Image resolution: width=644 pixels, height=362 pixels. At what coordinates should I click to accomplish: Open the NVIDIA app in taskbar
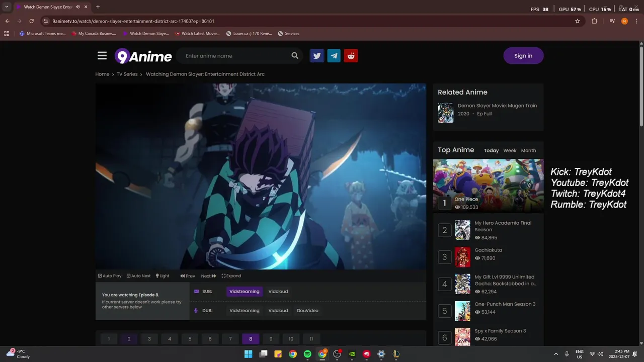pos(352,354)
